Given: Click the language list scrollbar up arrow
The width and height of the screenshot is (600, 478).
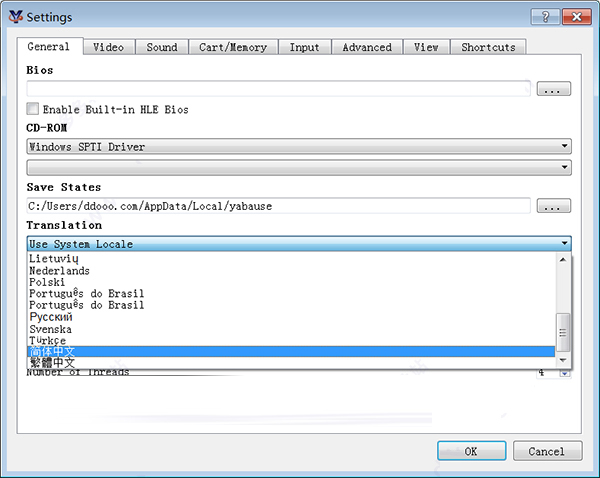Looking at the screenshot, I should tap(564, 259).
